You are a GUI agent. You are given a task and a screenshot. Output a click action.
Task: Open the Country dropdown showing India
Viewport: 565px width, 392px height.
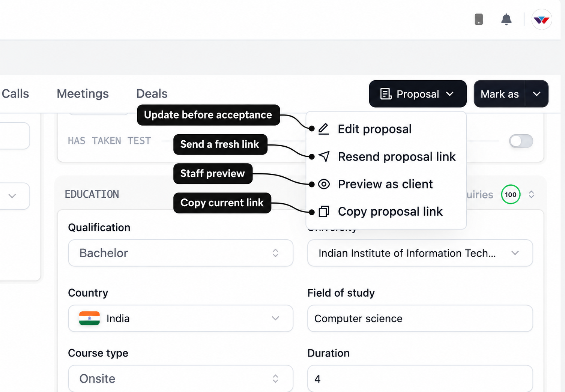click(180, 318)
